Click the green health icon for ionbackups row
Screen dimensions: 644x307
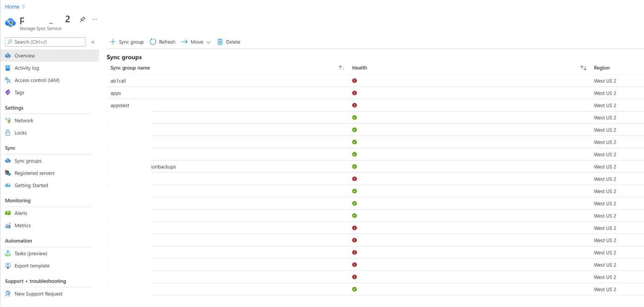tap(355, 166)
